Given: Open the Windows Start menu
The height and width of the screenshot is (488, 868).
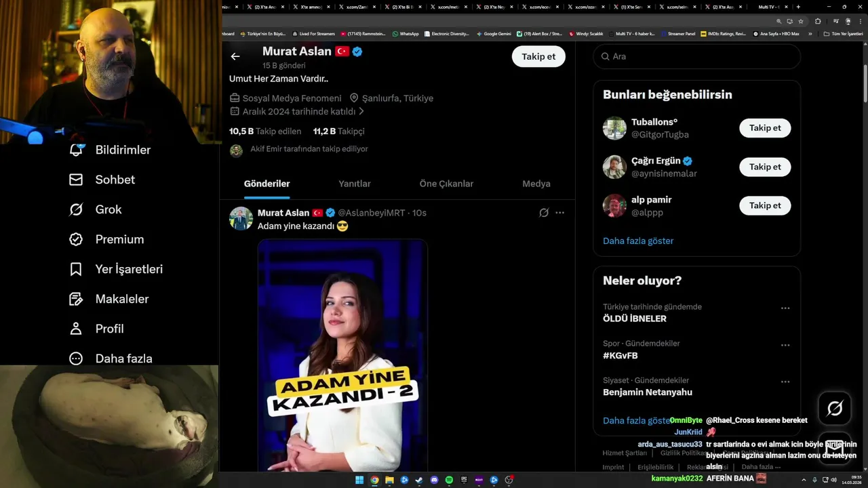Looking at the screenshot, I should tap(359, 480).
